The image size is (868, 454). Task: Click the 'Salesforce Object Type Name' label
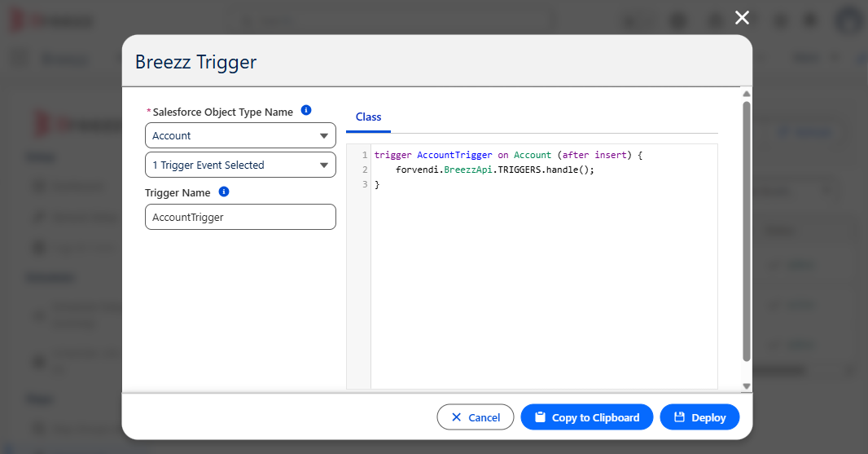click(x=222, y=112)
